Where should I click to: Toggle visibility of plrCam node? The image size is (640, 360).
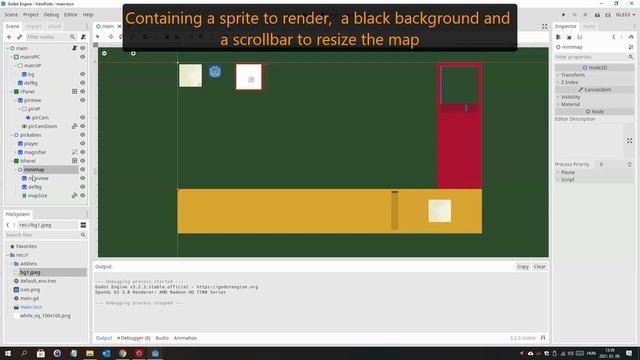(x=82, y=118)
